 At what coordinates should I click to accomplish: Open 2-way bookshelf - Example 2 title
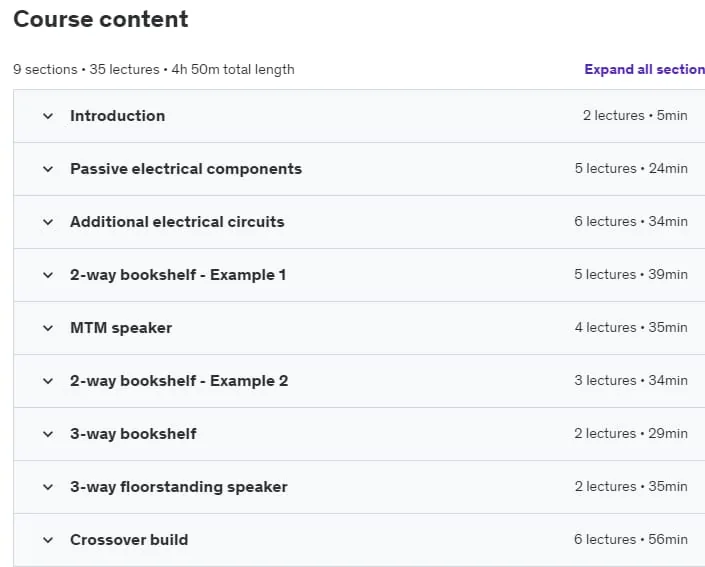pyautogui.click(x=179, y=381)
